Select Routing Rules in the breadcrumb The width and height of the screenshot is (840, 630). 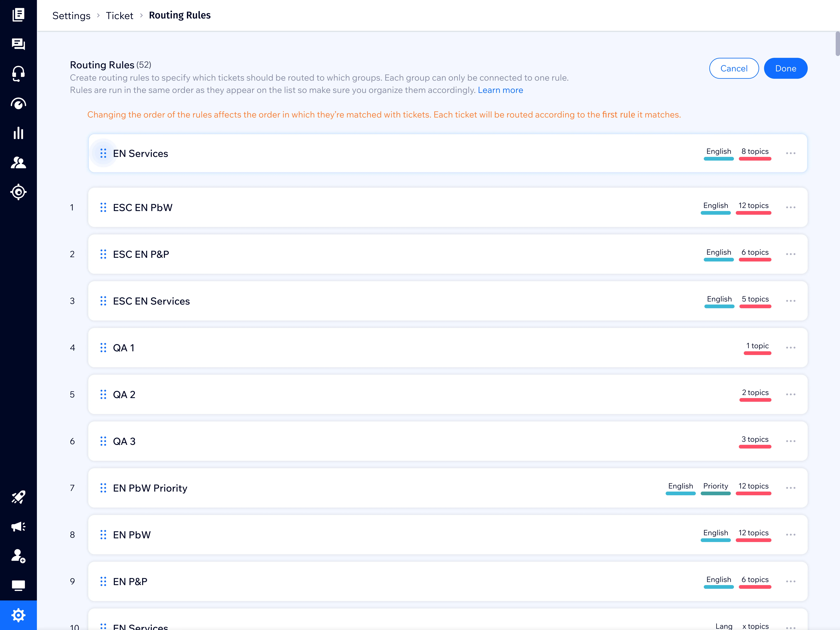click(180, 15)
